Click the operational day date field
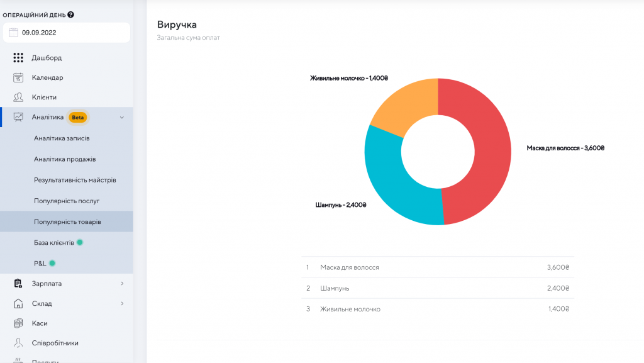This screenshot has height=363, width=644. [x=66, y=32]
